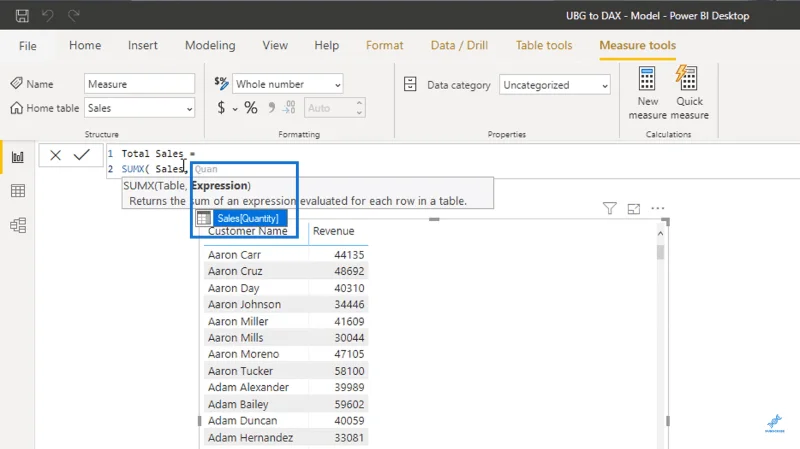The image size is (800, 449).
Task: Click the thousands separator comma icon
Action: (x=271, y=107)
